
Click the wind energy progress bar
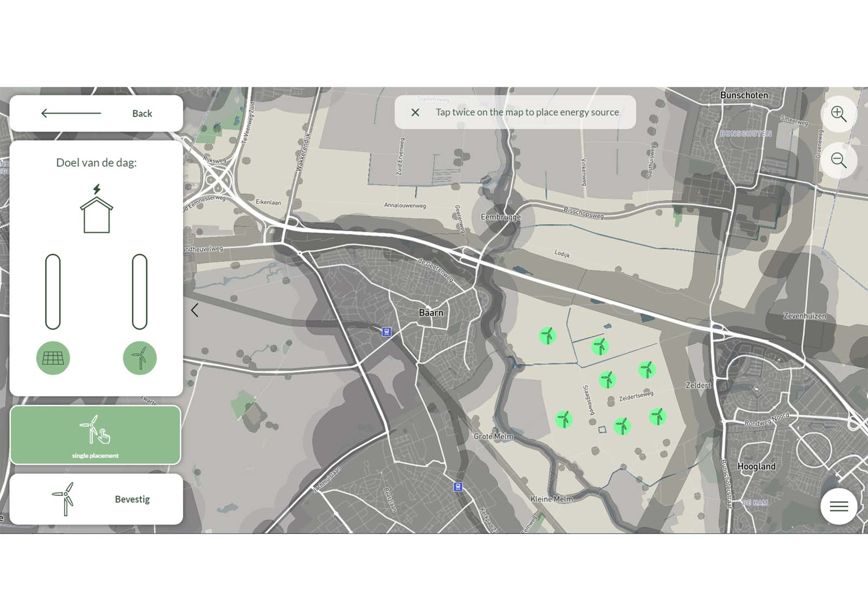point(140,292)
